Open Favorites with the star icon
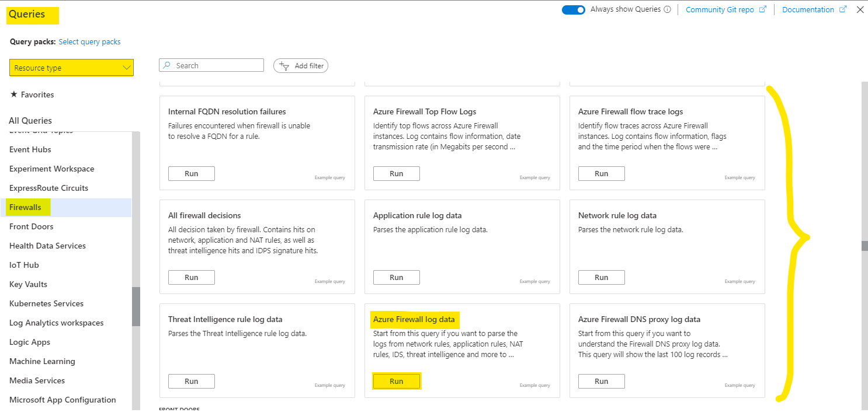Viewport: 868px width, 416px height. tap(32, 95)
